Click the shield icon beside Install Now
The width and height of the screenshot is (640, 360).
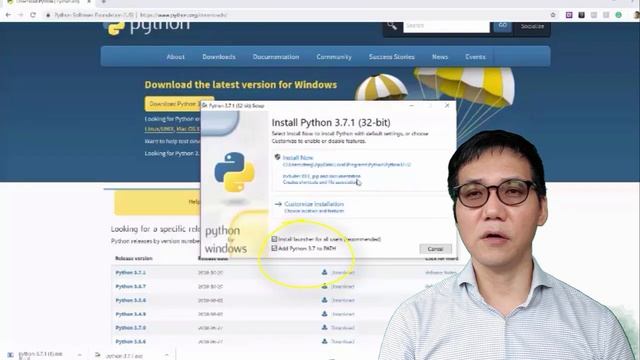[278, 157]
